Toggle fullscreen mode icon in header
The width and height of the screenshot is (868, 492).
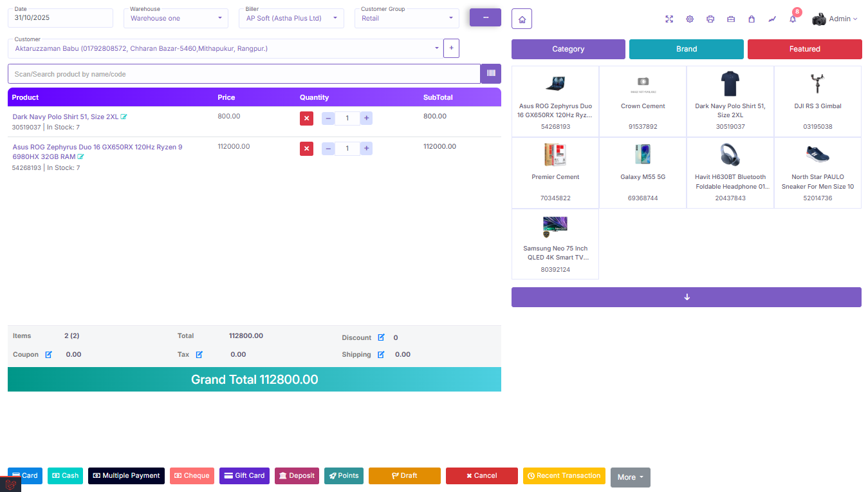(x=669, y=19)
